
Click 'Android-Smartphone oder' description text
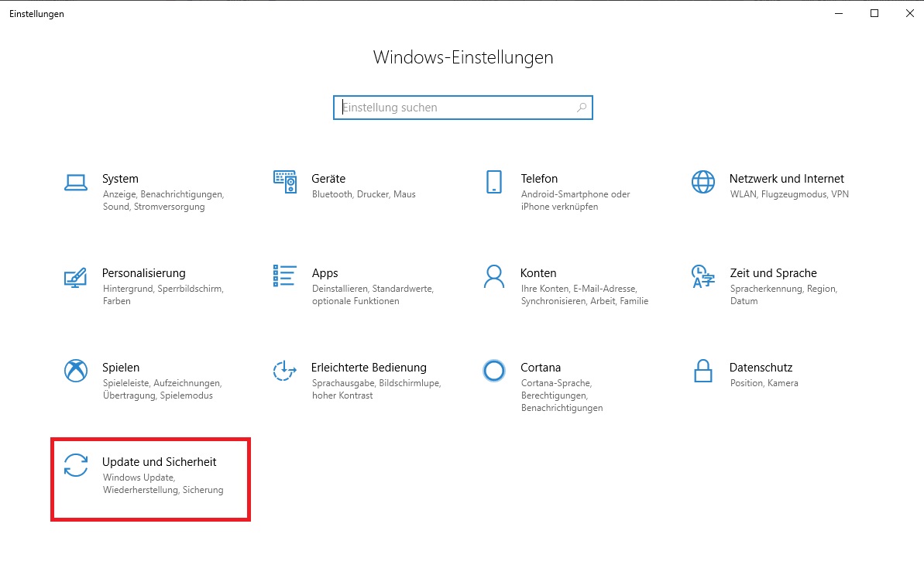575,194
